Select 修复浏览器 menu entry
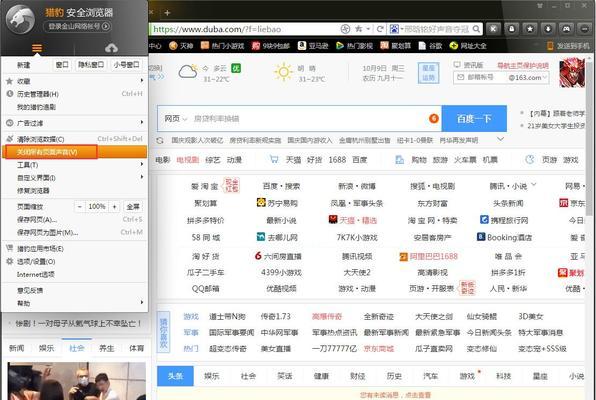Image resolution: width=596 pixels, height=400 pixels. [x=74, y=190]
